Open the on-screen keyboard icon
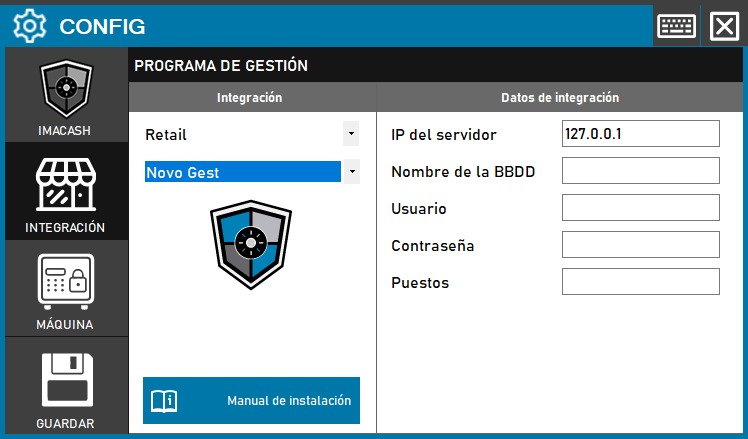Viewport: 748px width, 439px height. [x=677, y=25]
